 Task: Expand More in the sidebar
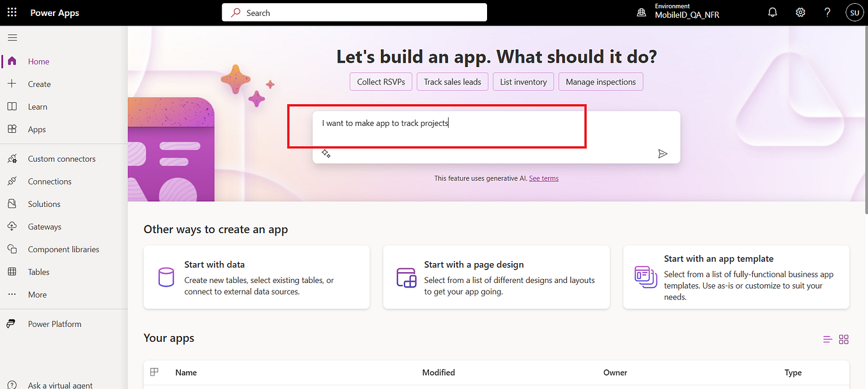tap(36, 294)
